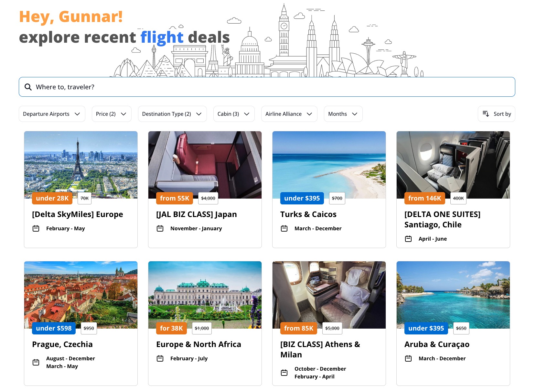Viewport: 536px width, 392px height.
Task: Click the calendar icon on the Turks & Caicos deal
Action: (x=284, y=228)
